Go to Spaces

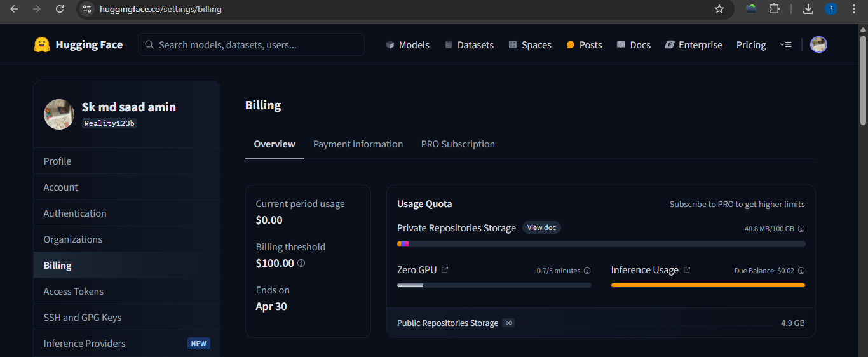coord(529,45)
